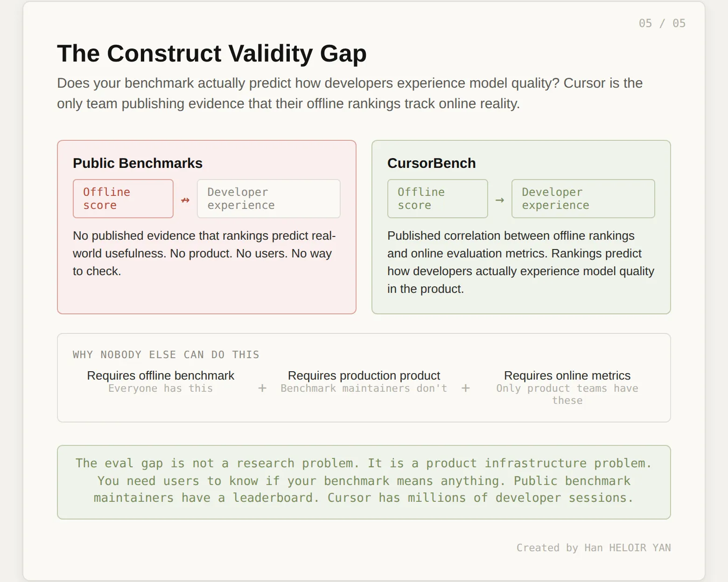The height and width of the screenshot is (582, 728).
Task: Click the plus sign before 'Only product teams'
Action: click(465, 388)
